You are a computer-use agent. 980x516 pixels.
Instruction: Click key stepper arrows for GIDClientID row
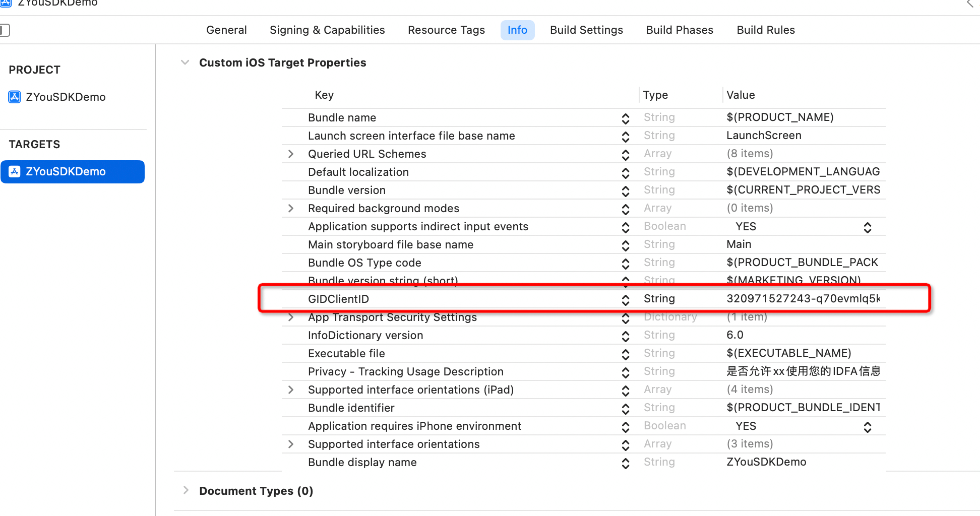click(625, 299)
